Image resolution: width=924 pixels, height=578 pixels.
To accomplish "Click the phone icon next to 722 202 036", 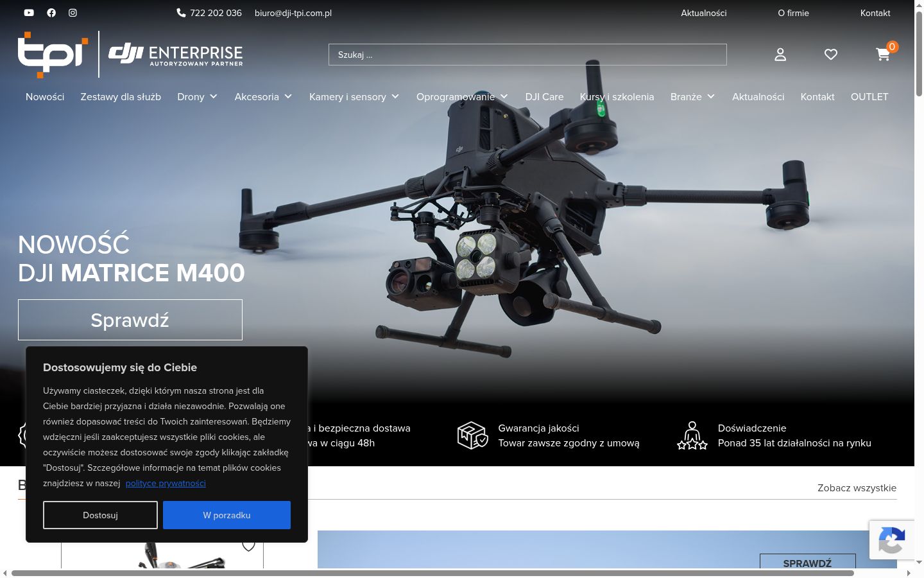I will coord(181,13).
